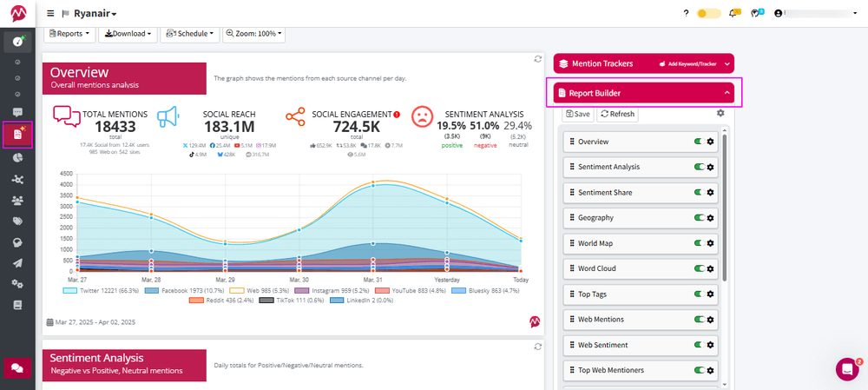The width and height of the screenshot is (868, 390).
Task: Open the gears settings sidebar icon
Action: 17,284
